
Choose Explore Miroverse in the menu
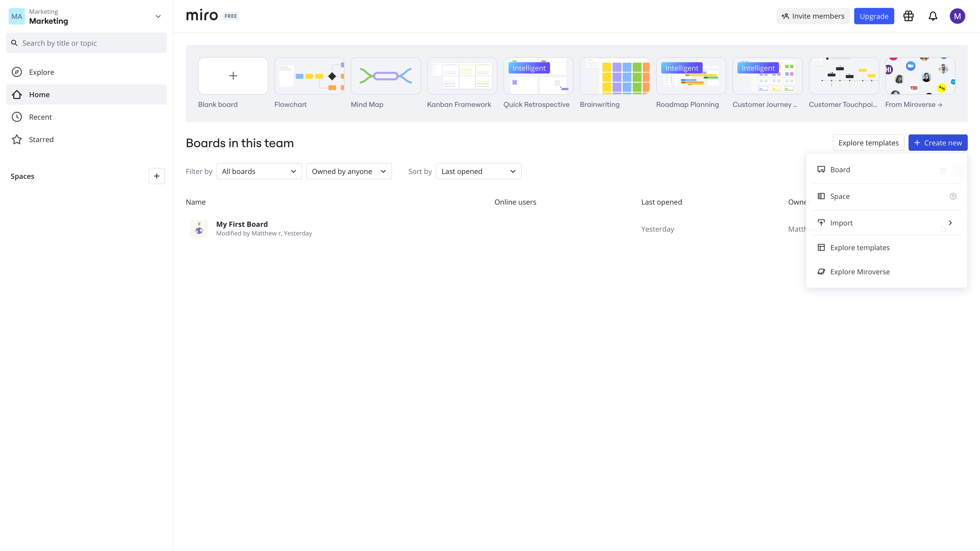[886, 272]
